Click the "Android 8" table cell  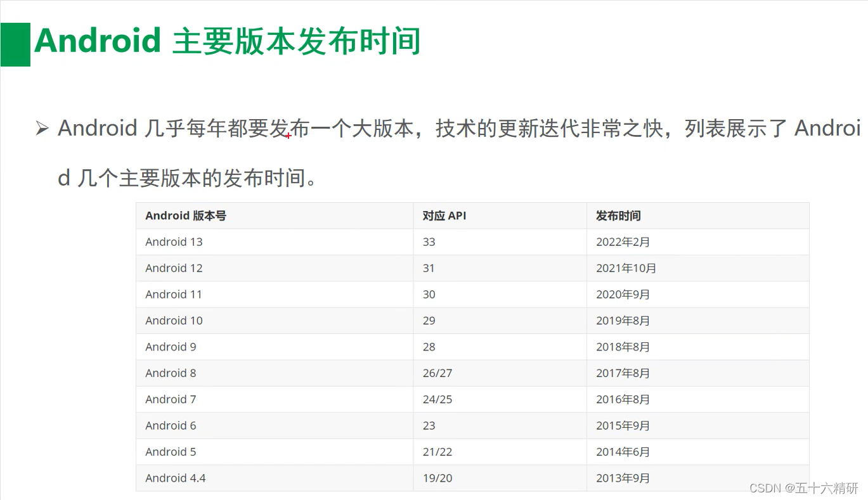tap(274, 373)
